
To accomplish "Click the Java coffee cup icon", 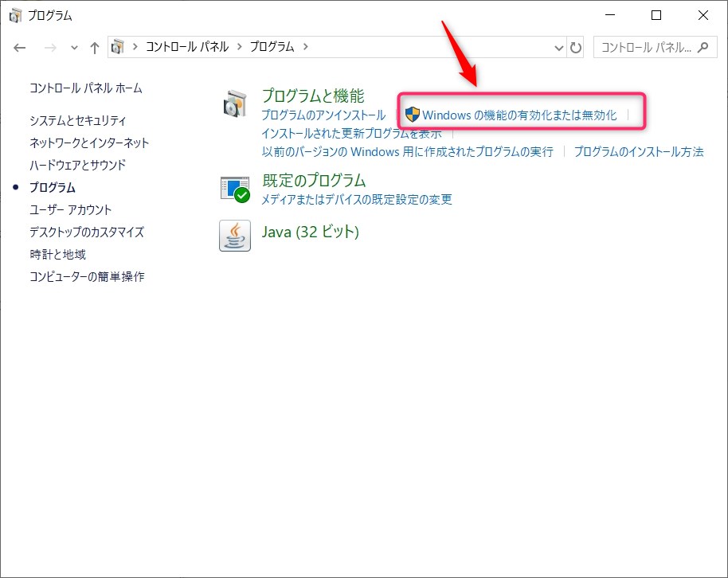I will tap(235, 236).
